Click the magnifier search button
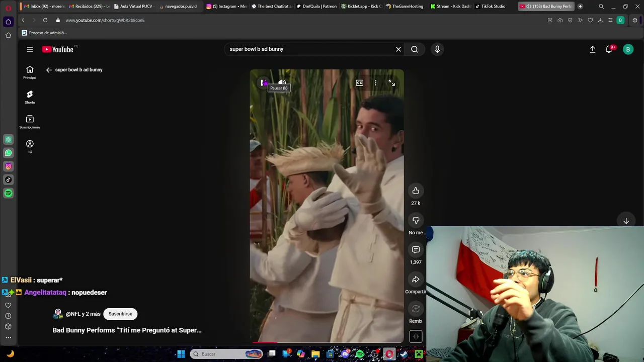The width and height of the screenshot is (644, 362). (x=415, y=49)
